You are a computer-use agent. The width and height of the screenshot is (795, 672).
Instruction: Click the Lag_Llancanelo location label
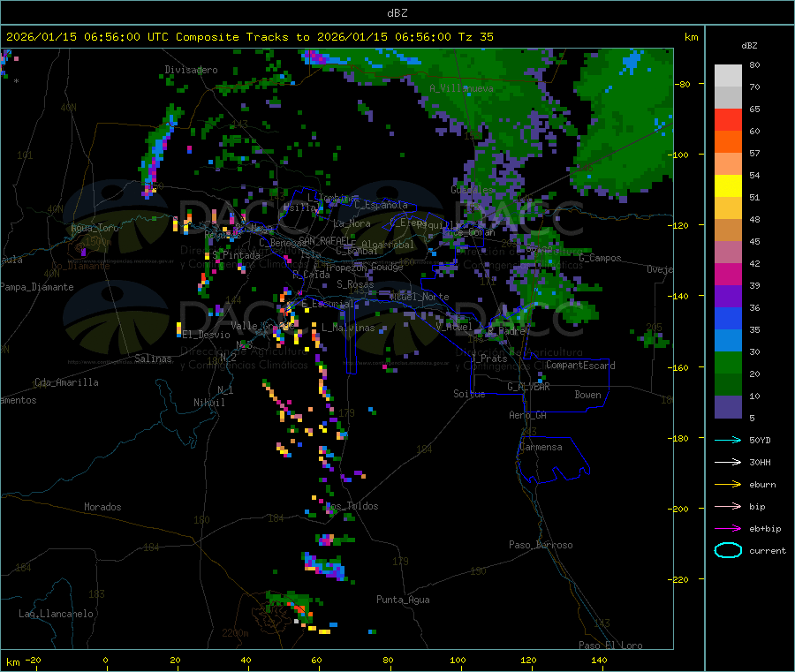56,614
